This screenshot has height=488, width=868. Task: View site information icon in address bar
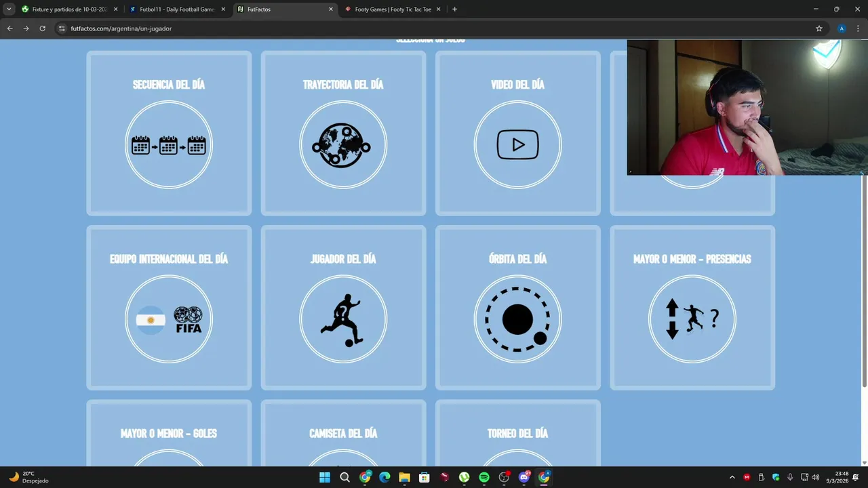coord(62,28)
